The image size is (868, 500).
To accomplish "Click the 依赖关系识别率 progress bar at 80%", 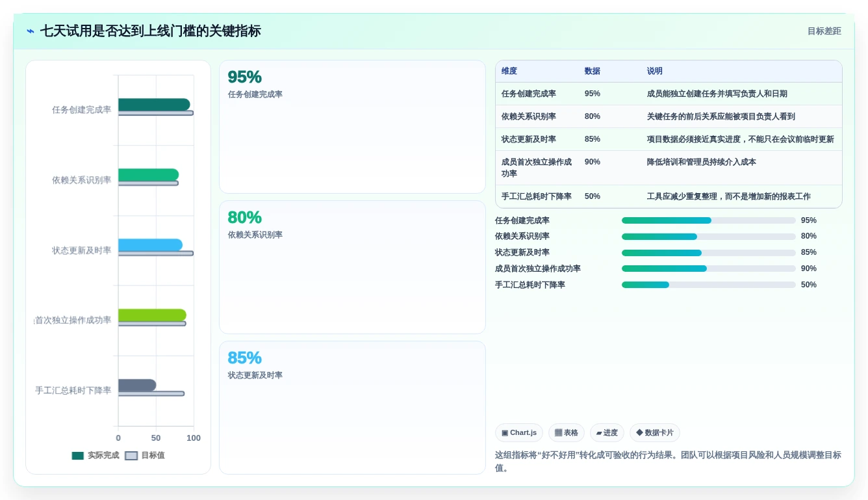I will click(709, 237).
